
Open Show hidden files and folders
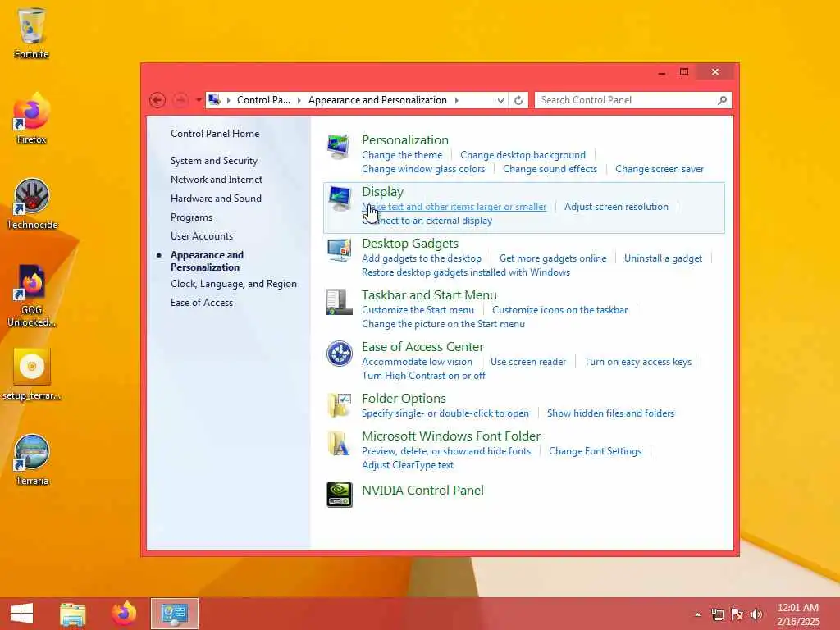click(610, 413)
